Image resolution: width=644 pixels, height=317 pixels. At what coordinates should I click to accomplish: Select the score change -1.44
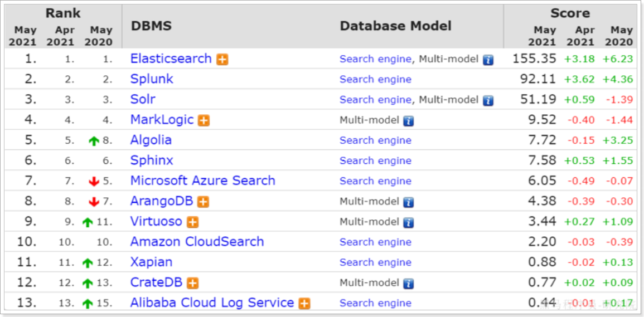pyautogui.click(x=619, y=120)
